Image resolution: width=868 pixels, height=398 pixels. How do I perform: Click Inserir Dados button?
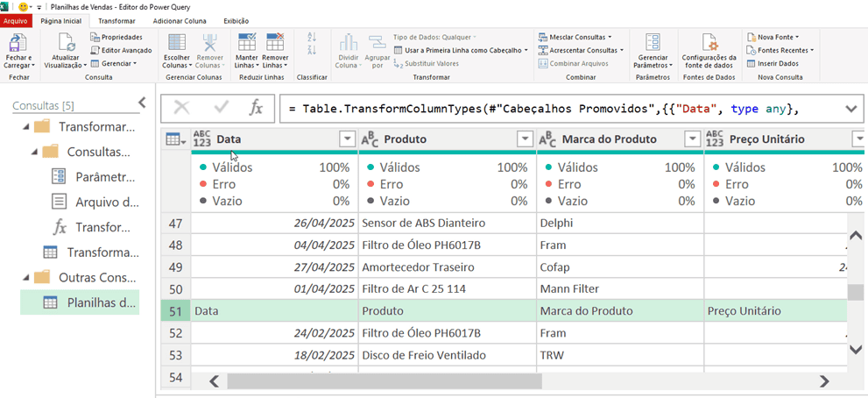click(x=773, y=63)
